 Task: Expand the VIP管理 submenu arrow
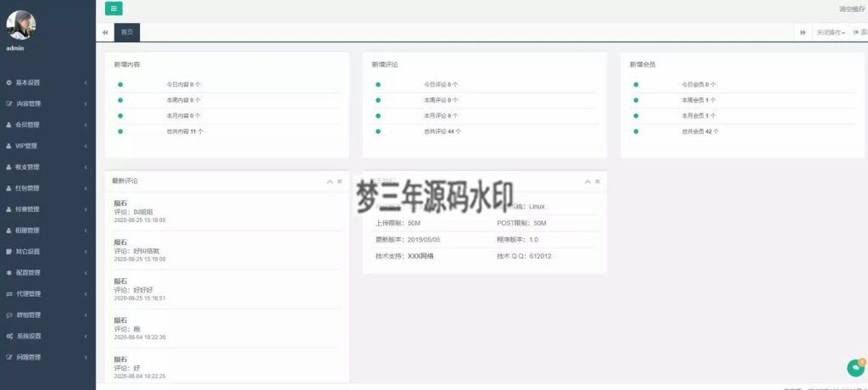86,146
